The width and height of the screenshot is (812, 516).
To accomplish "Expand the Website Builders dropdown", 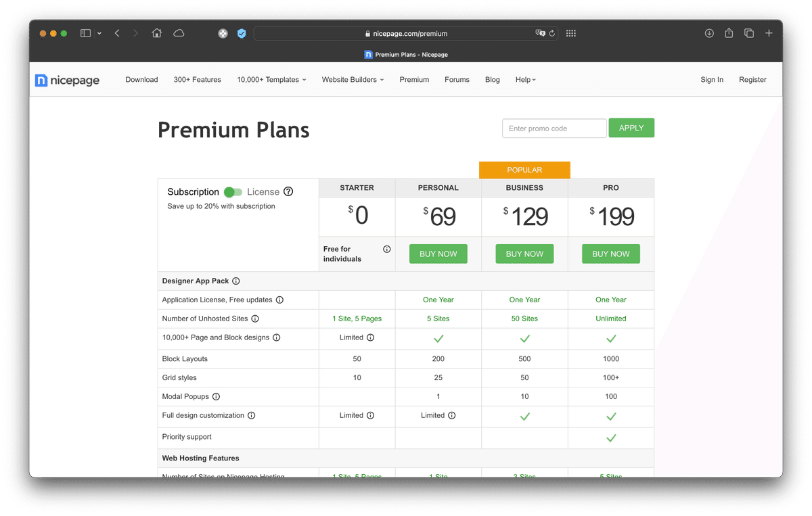I will [353, 80].
